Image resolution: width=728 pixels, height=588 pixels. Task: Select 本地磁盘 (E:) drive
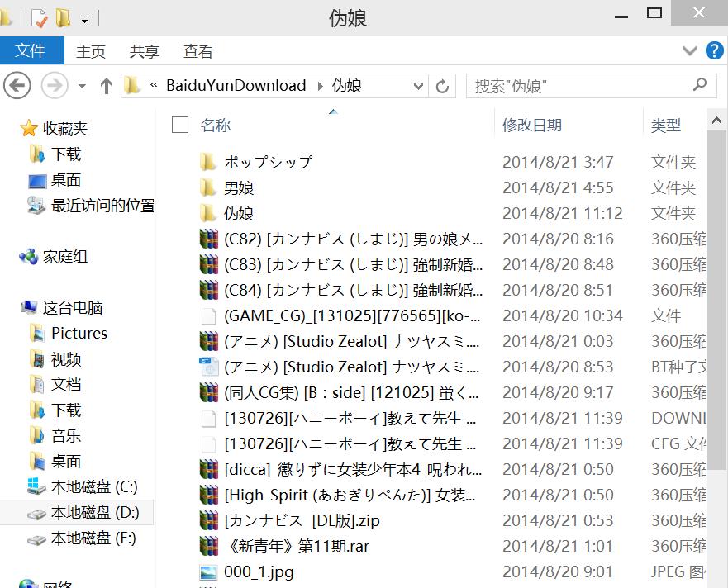[93, 538]
